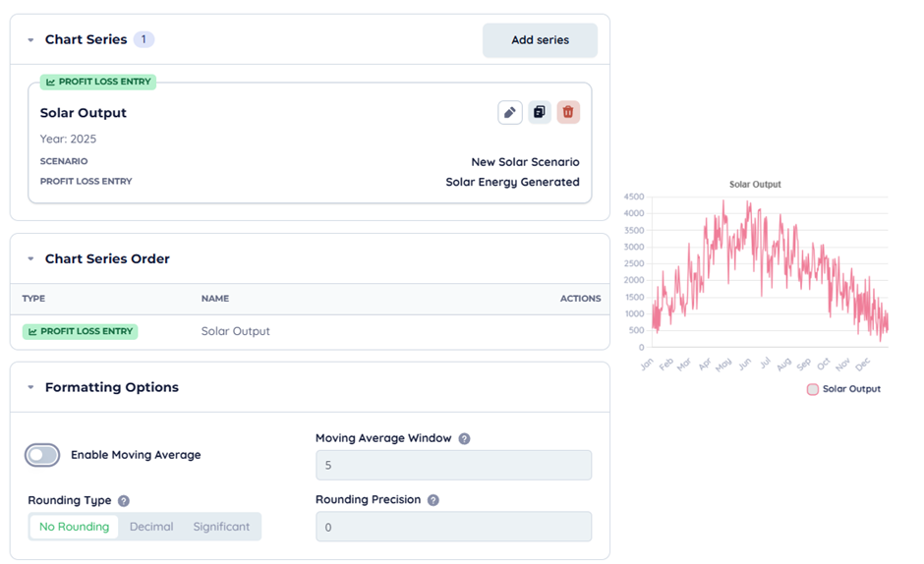Click the Solar Output legend color swatch

tap(813, 389)
